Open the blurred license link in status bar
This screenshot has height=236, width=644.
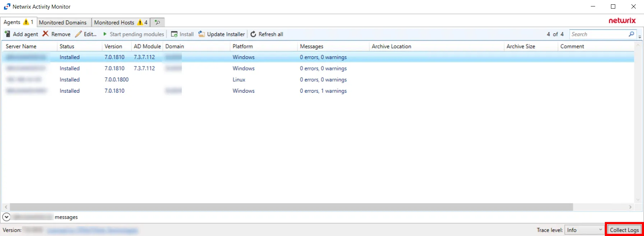point(92,230)
